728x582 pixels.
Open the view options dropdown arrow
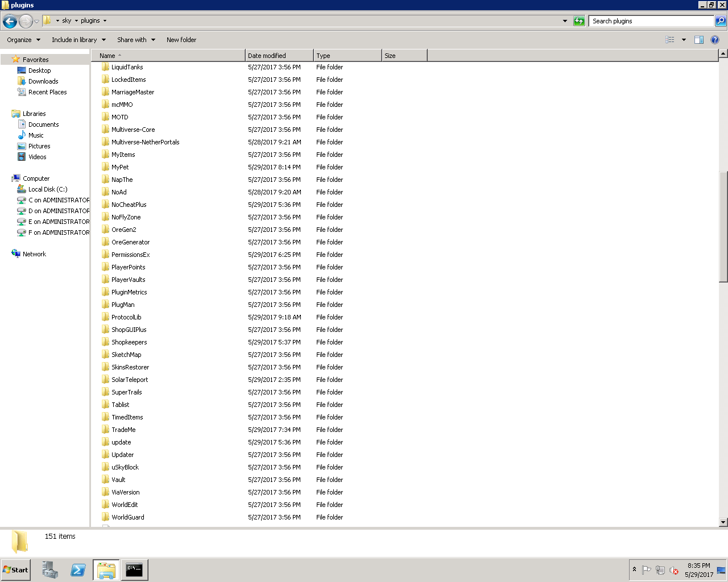point(684,40)
